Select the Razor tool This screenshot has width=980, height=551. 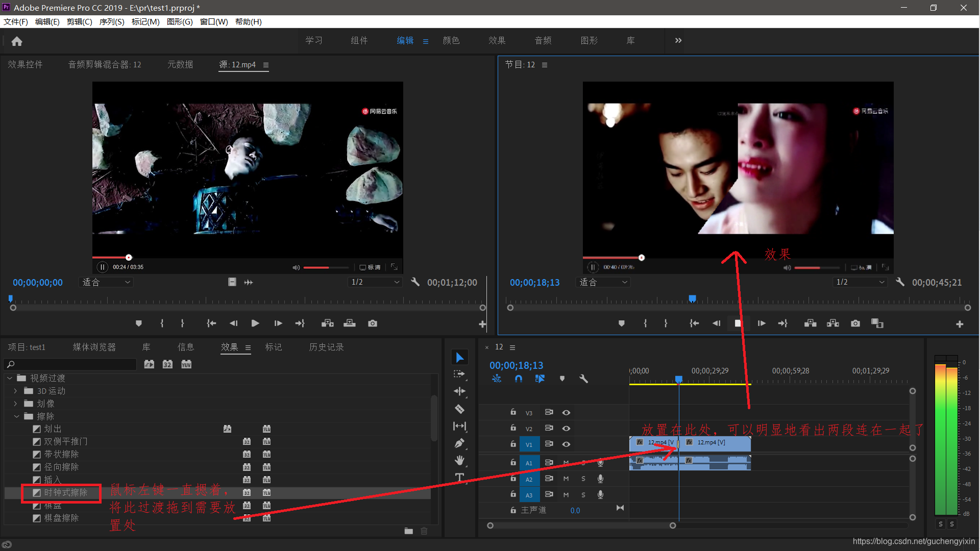[x=459, y=409]
